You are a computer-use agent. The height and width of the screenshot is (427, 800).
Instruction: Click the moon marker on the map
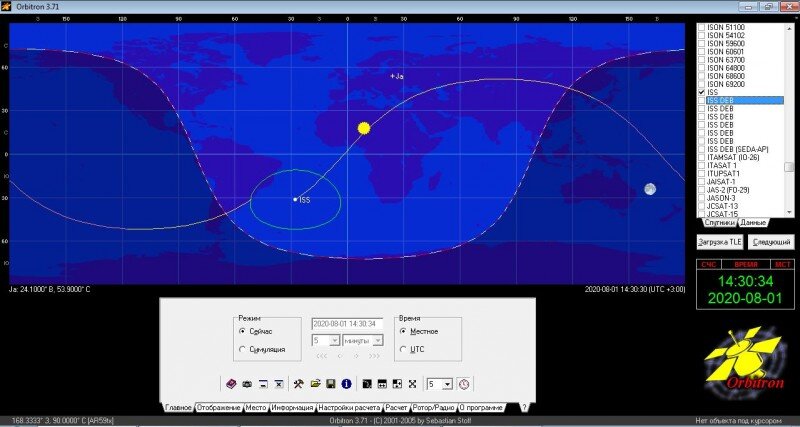[649, 189]
